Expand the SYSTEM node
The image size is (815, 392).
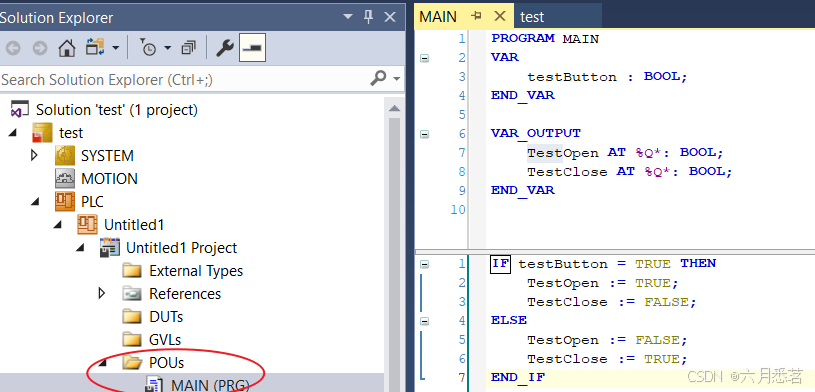point(34,155)
